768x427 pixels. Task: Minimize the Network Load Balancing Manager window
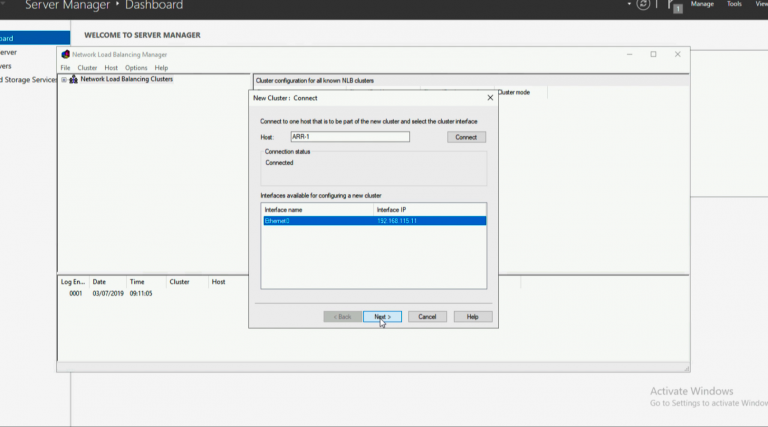pyautogui.click(x=629, y=54)
